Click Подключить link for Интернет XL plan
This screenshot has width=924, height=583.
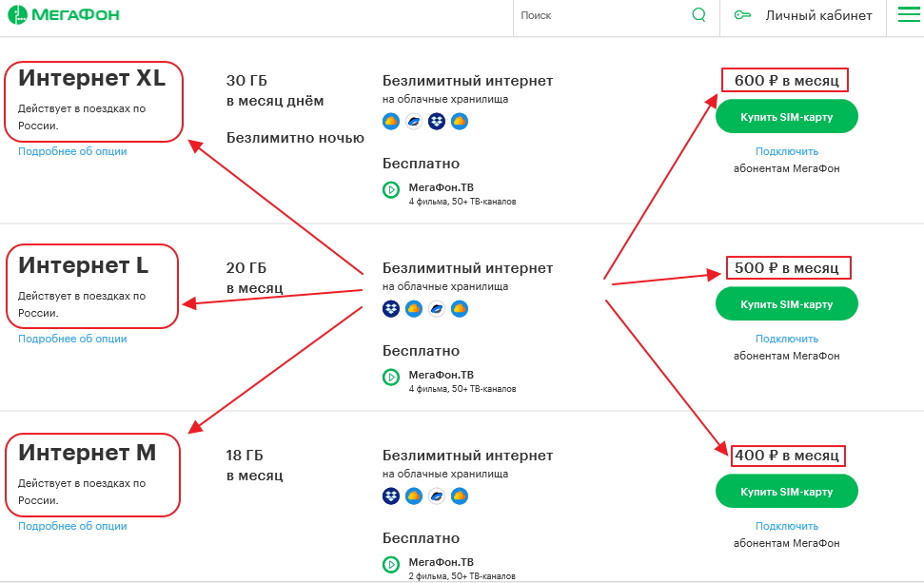click(x=787, y=151)
